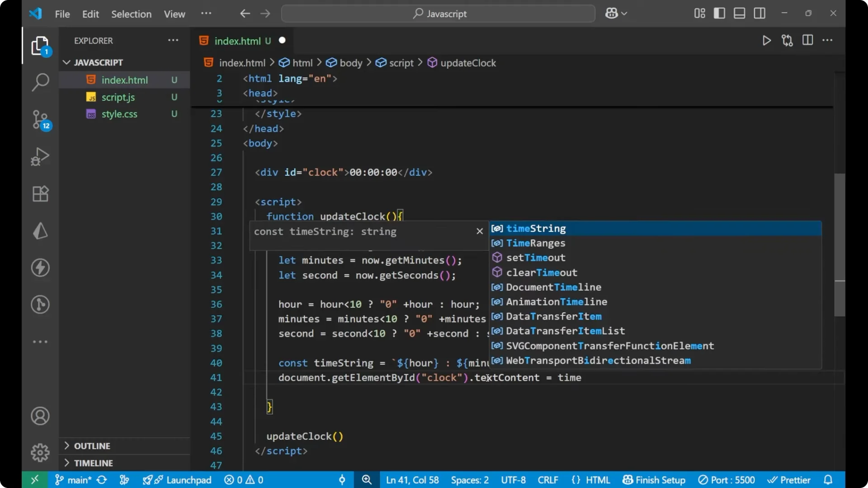The width and height of the screenshot is (868, 488).
Task: Open the Search view
Action: click(40, 82)
